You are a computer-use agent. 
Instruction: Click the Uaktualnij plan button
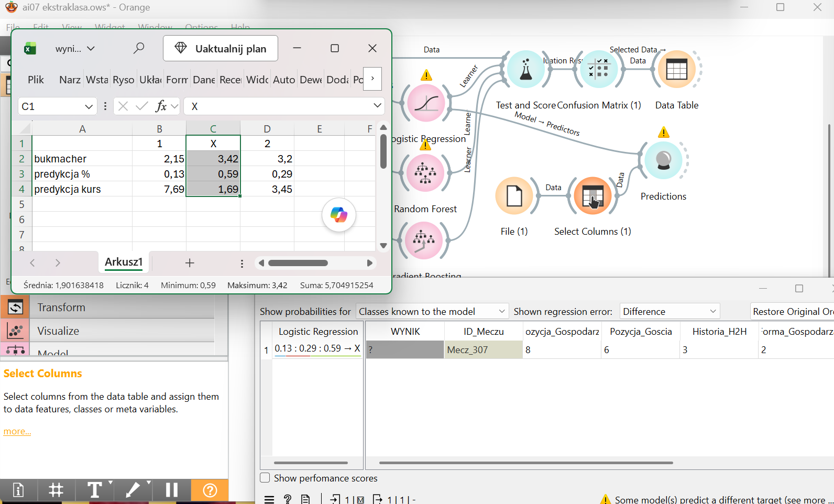221,49
